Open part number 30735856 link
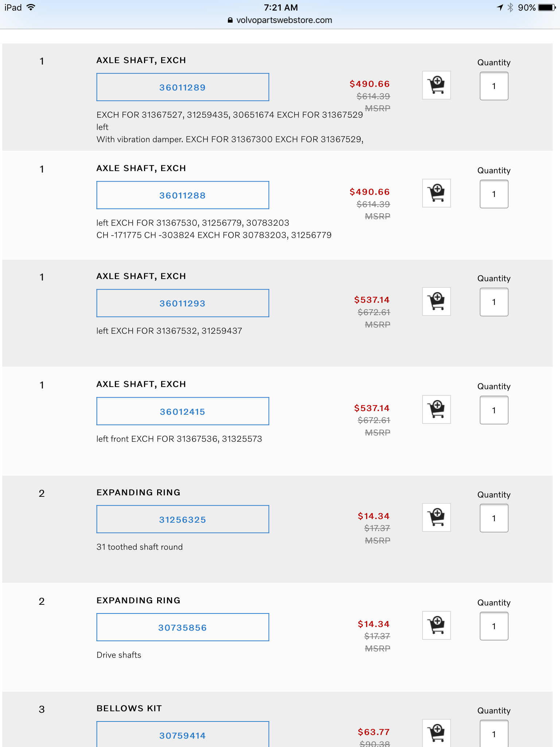560x747 pixels. (183, 627)
